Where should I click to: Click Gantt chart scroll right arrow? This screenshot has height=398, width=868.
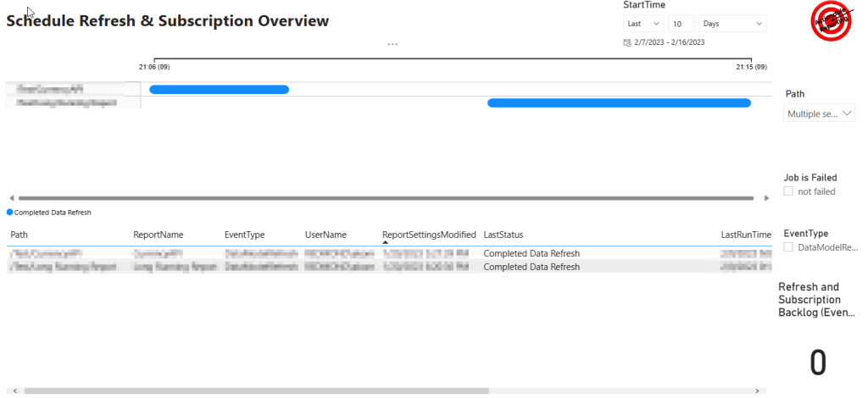(766, 198)
